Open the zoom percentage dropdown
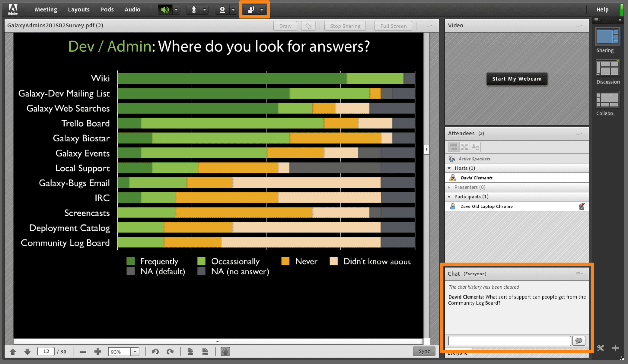This screenshot has width=628, height=364. point(135,351)
